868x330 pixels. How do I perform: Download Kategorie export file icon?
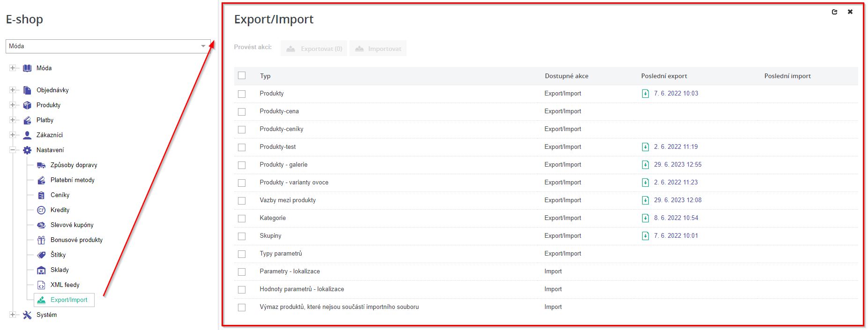645,218
